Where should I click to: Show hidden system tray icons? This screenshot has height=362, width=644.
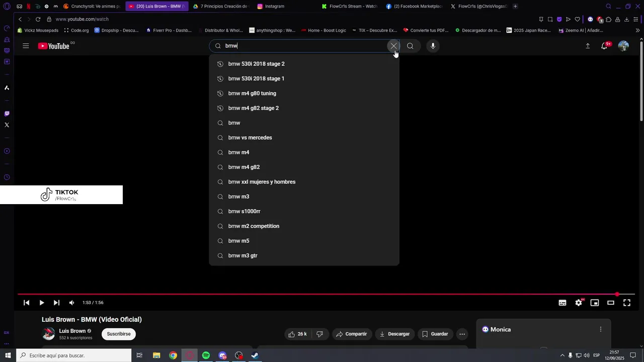(x=562, y=355)
